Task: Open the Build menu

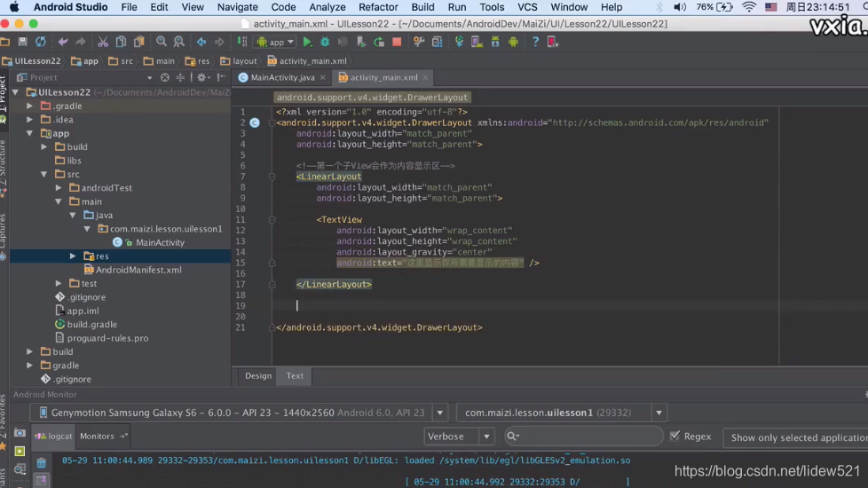Action: coord(423,7)
